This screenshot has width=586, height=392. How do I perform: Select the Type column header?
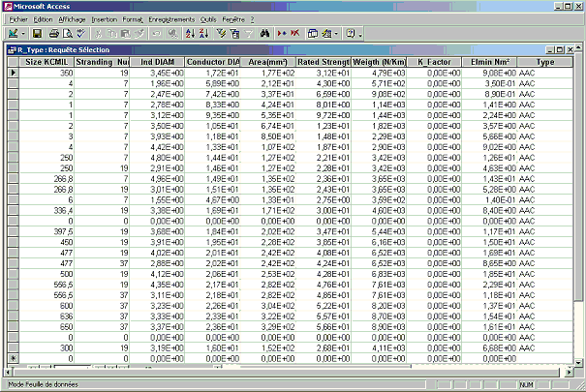tap(545, 62)
